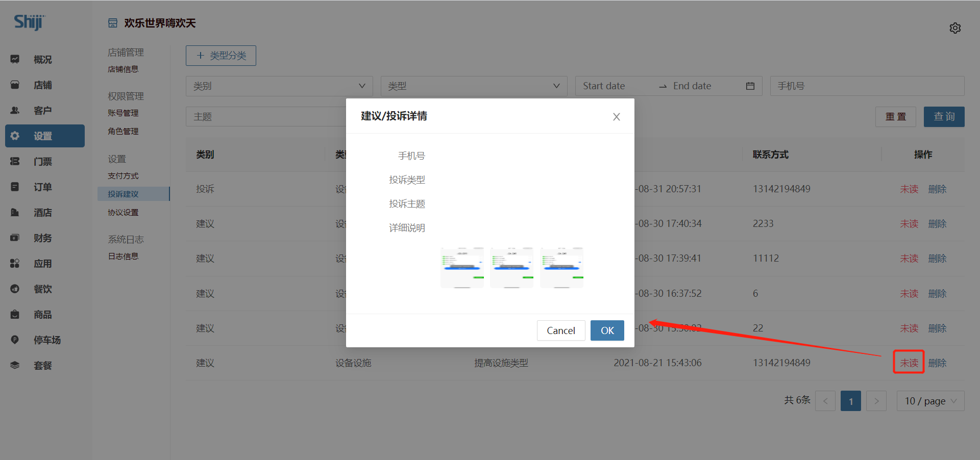Open 协议设置 submenu item
980x460 pixels.
coord(123,213)
